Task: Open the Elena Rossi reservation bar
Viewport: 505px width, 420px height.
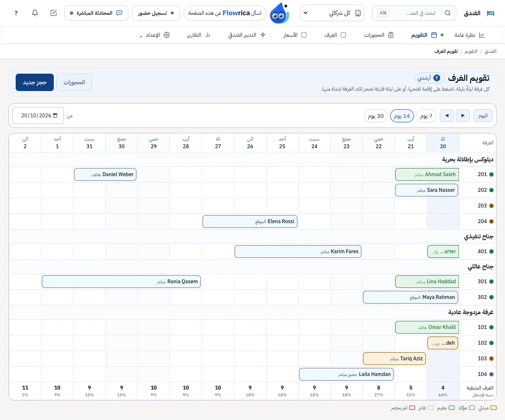Action: click(250, 221)
